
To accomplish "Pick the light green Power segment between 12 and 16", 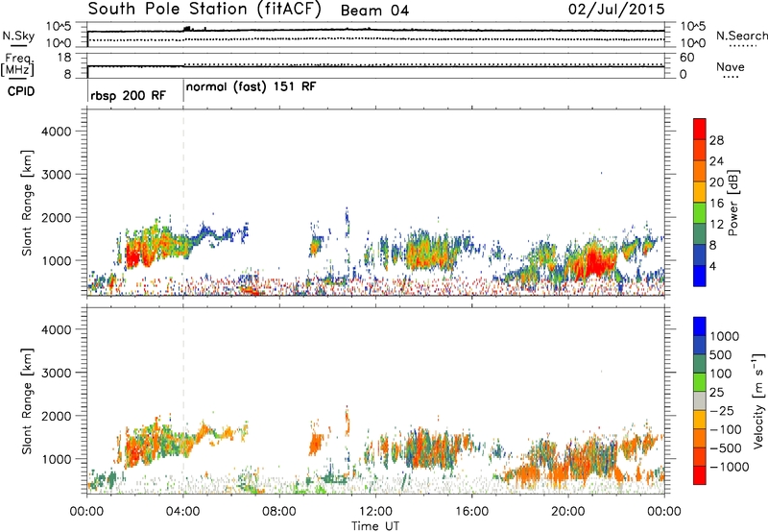I will tap(700, 212).
